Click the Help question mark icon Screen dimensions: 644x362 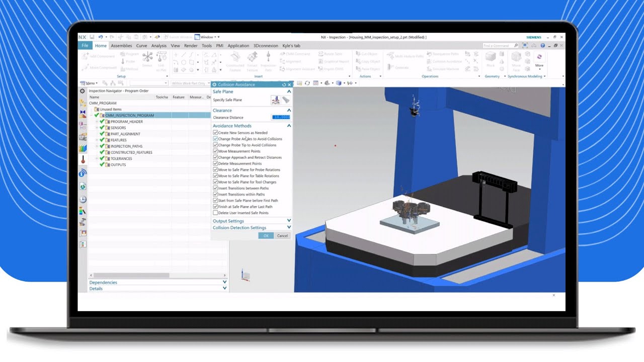tap(542, 45)
